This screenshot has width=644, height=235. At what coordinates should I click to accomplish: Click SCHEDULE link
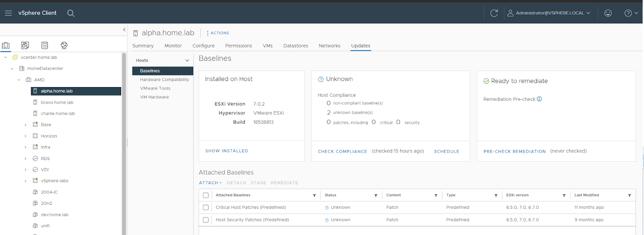pyautogui.click(x=446, y=152)
